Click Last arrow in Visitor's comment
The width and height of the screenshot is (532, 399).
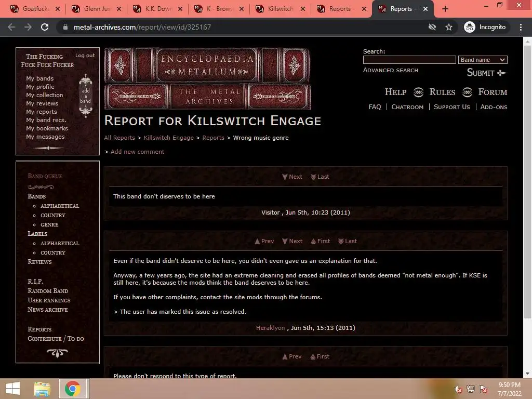pos(320,177)
